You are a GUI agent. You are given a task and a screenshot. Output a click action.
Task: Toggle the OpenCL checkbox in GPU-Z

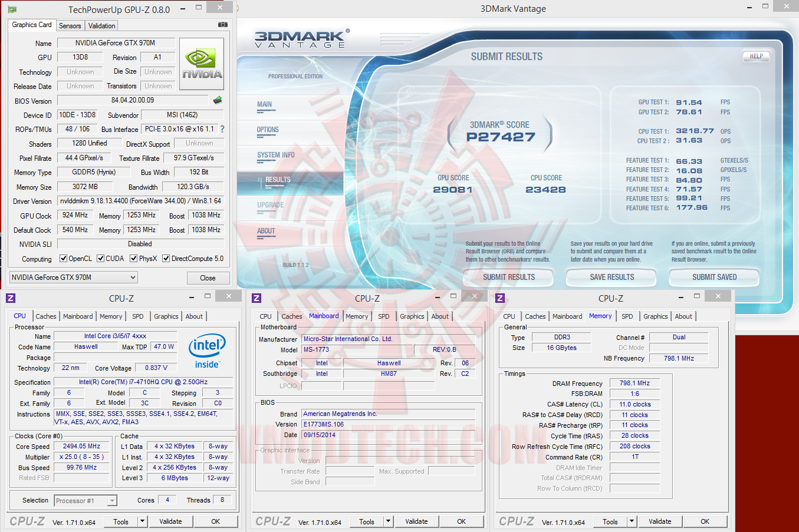coord(63,259)
